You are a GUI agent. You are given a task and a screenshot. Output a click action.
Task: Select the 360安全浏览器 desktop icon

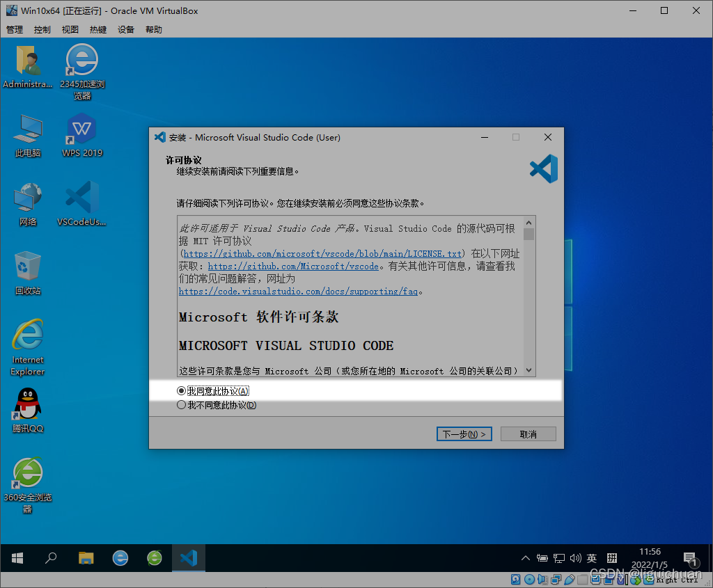(28, 485)
